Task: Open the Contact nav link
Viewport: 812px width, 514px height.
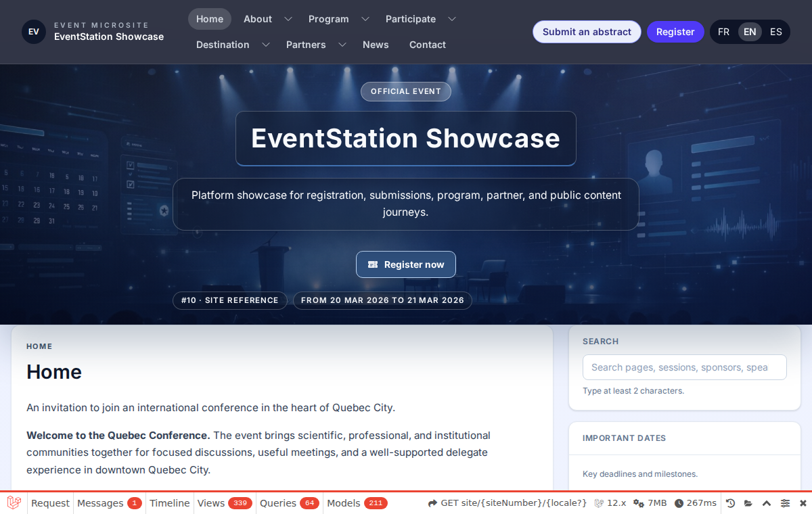Action: [x=428, y=45]
